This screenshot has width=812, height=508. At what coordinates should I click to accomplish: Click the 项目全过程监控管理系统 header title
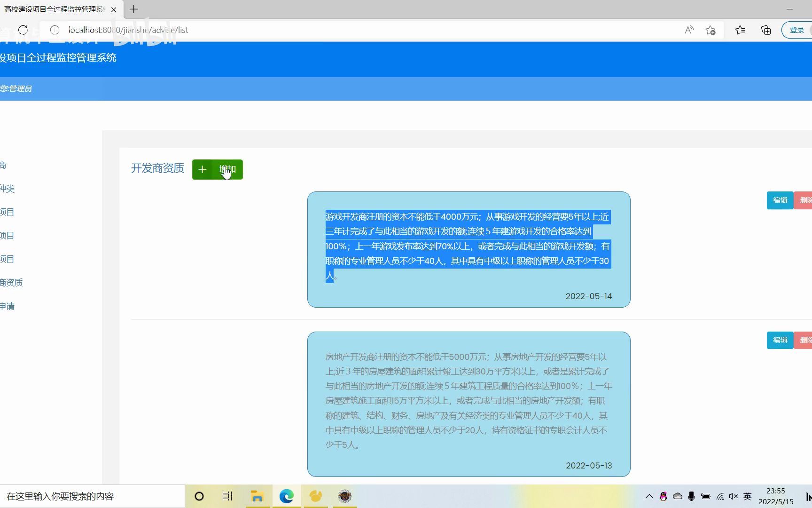click(58, 58)
